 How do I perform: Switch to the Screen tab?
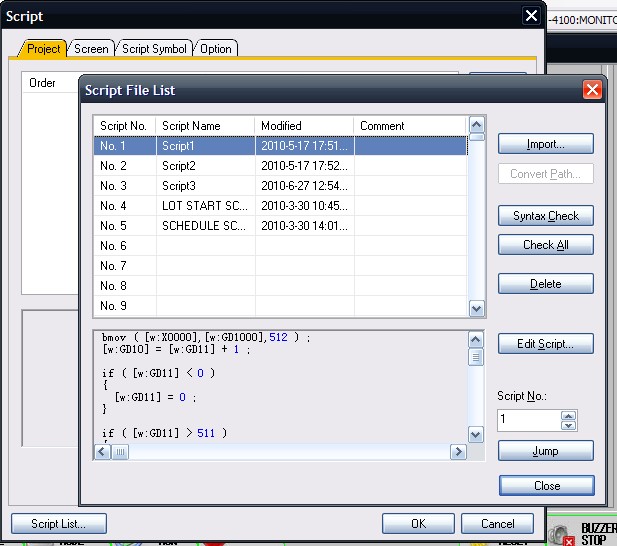91,48
